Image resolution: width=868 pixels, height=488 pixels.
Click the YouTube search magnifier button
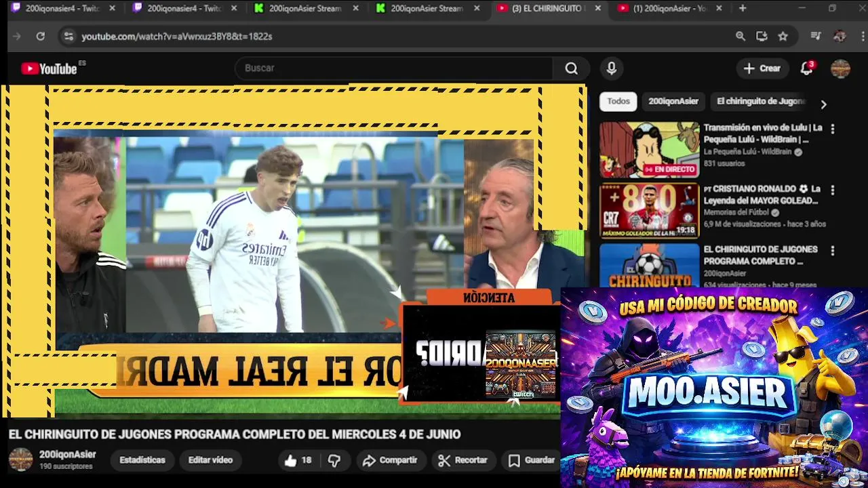[x=572, y=68]
